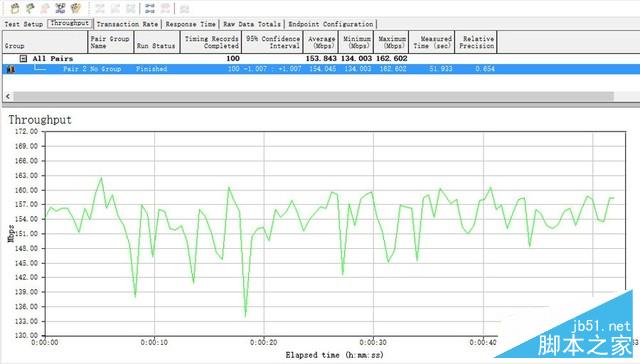
Task: Select the Response Time tab
Action: coord(191,24)
